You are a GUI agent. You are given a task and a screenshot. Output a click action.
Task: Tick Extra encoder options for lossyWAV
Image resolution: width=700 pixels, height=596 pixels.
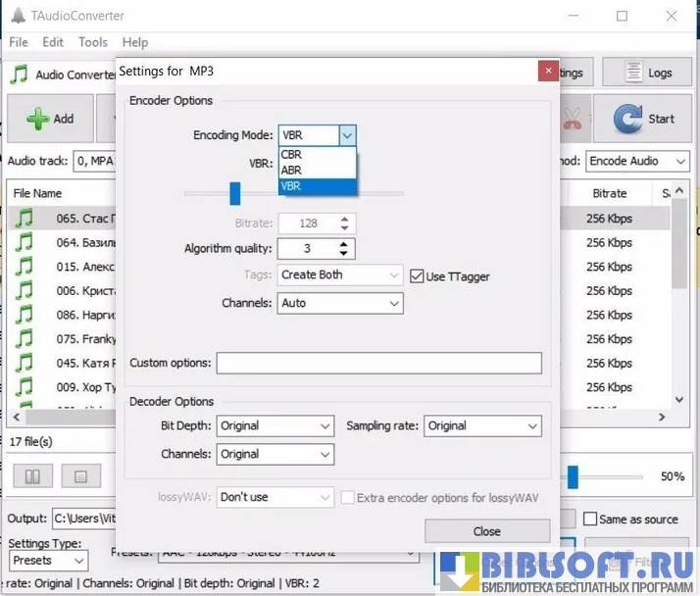coord(348,498)
